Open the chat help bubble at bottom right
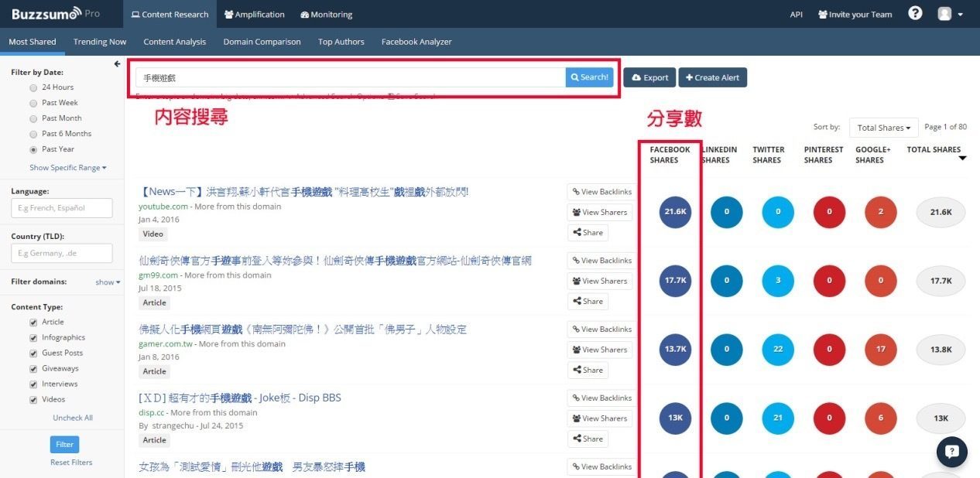 click(951, 452)
